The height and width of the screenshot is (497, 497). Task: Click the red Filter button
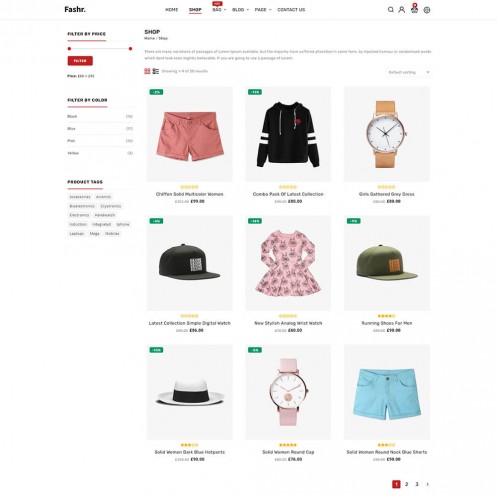click(80, 61)
